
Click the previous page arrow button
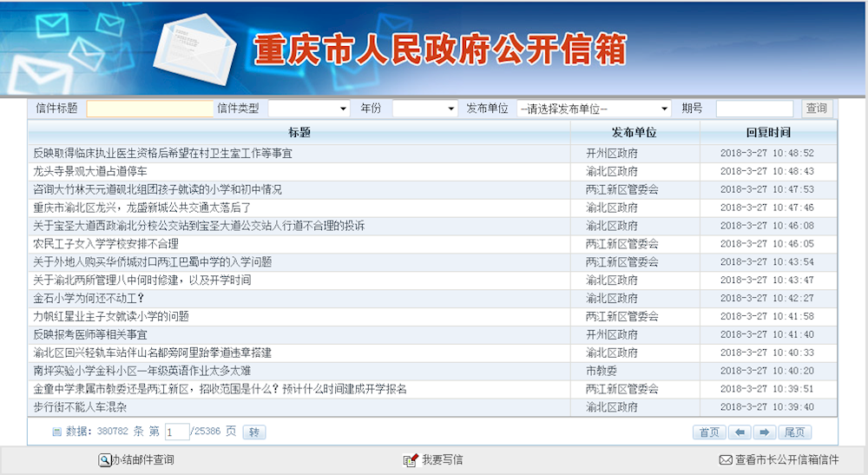point(740,432)
